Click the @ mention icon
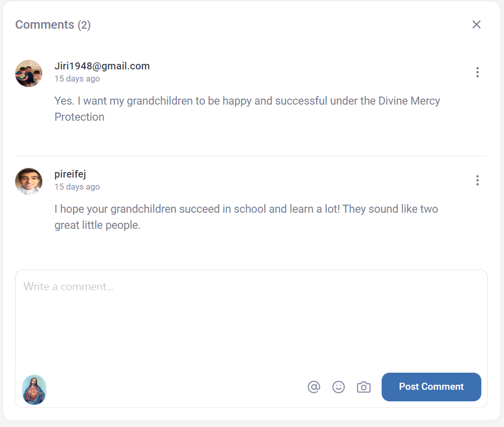The width and height of the screenshot is (504, 427). click(314, 387)
